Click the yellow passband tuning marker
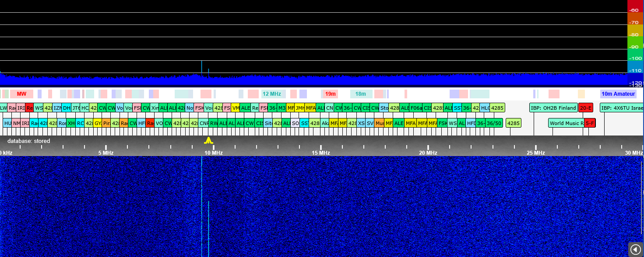 (208, 140)
